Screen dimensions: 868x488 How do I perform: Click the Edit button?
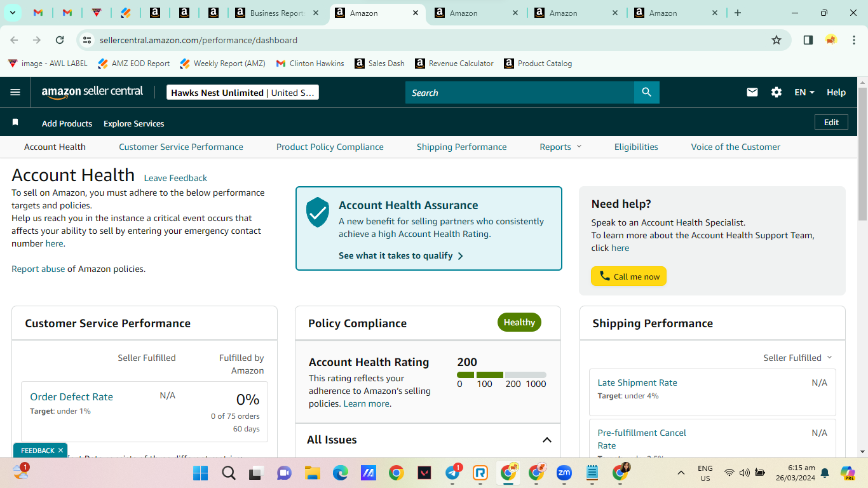coord(831,122)
